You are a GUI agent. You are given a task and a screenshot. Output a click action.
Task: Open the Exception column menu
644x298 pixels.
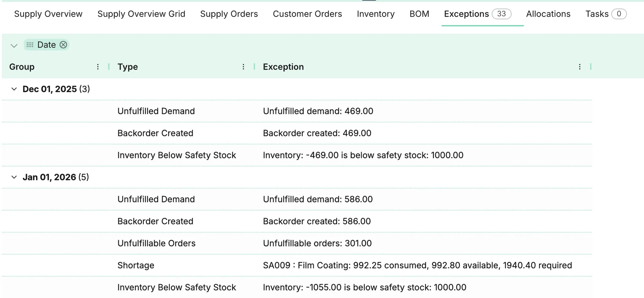pos(580,67)
